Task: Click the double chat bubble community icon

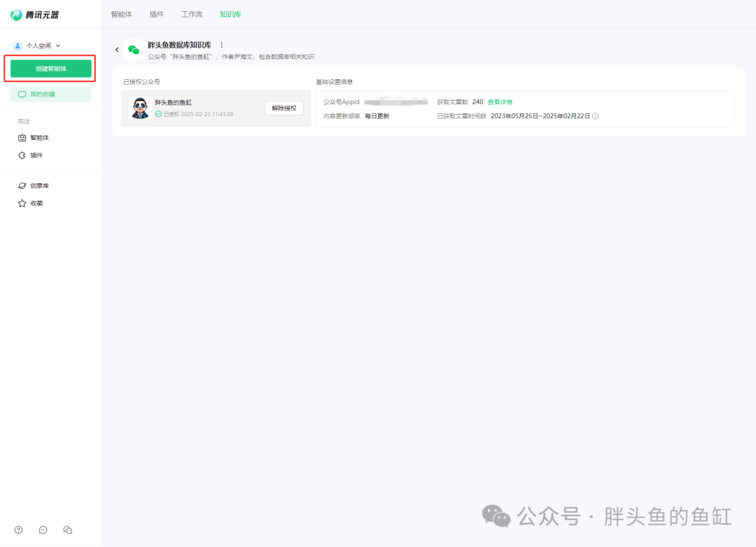Action: 67,530
